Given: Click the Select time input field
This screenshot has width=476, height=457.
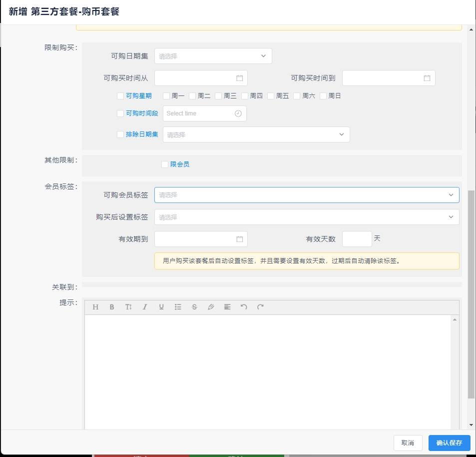Looking at the screenshot, I should click(205, 113).
